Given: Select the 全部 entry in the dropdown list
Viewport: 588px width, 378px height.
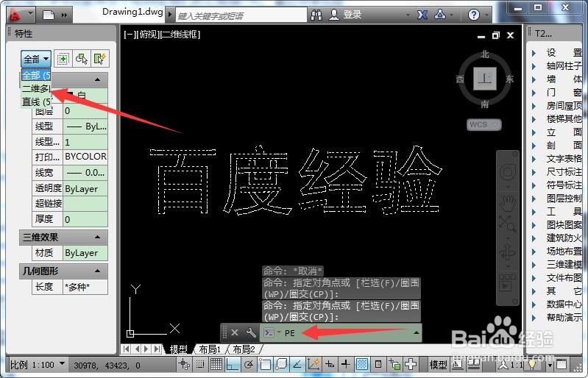Looking at the screenshot, I should tap(36, 75).
